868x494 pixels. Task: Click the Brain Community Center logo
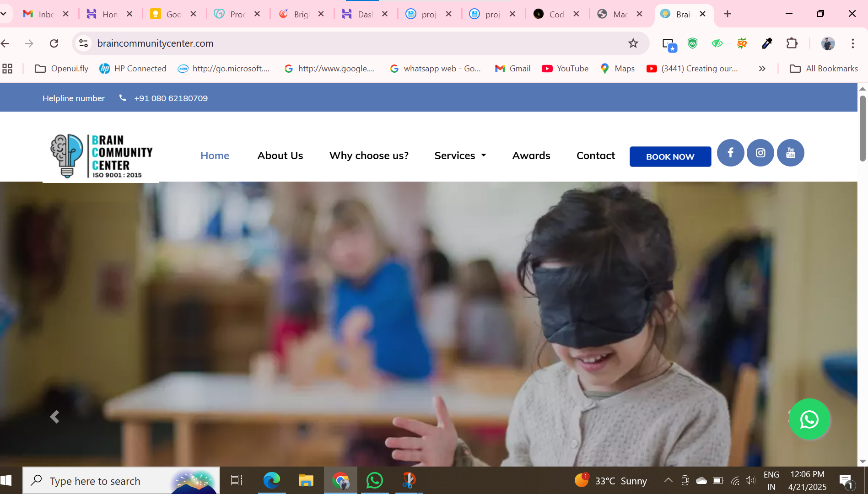(101, 156)
